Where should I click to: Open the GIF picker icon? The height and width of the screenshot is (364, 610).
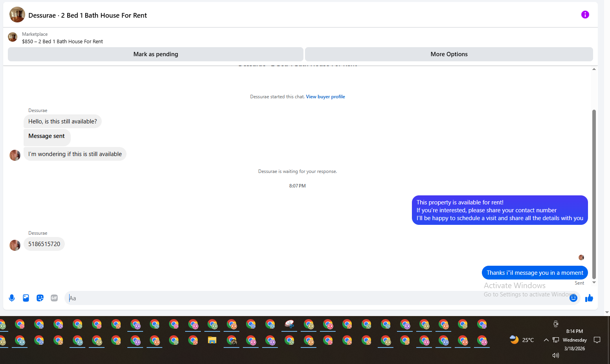point(54,298)
